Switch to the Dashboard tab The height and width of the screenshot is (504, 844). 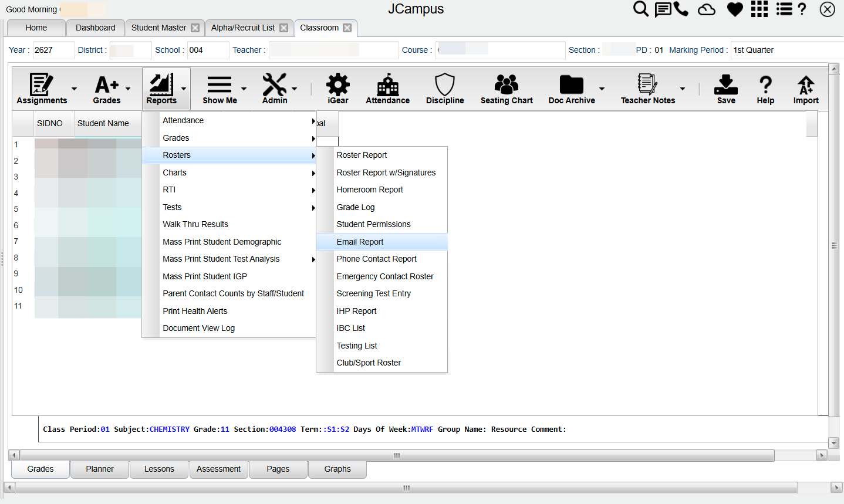pyautogui.click(x=95, y=28)
